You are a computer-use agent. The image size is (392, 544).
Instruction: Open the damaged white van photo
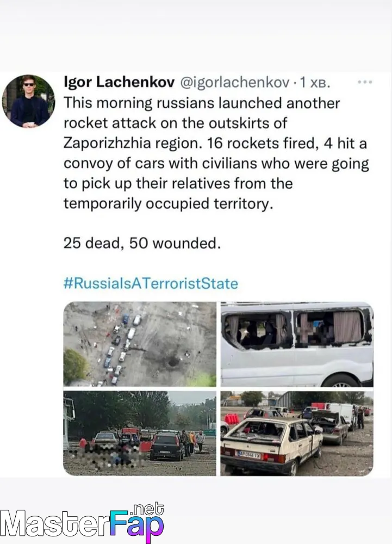coord(297,344)
